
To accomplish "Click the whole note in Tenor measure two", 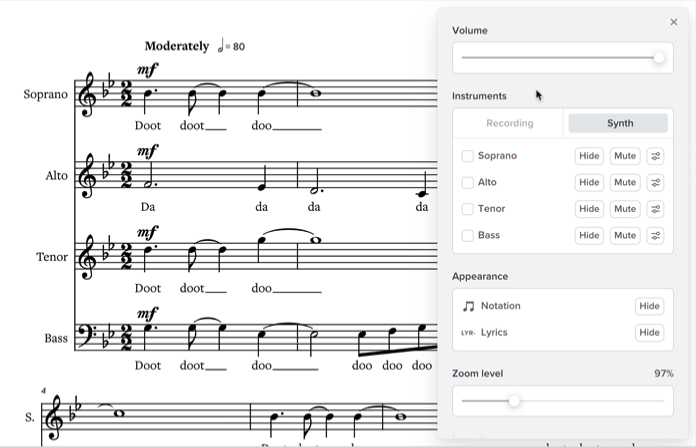I will pos(316,240).
